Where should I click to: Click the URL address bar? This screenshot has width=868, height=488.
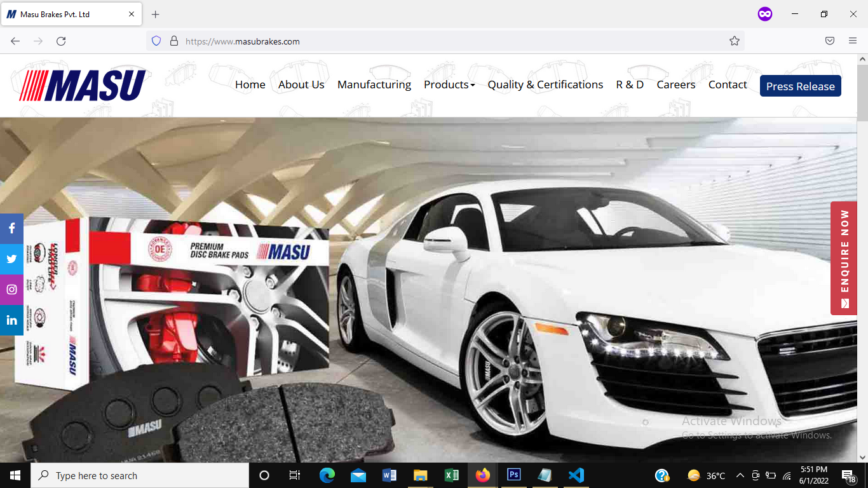(445, 41)
